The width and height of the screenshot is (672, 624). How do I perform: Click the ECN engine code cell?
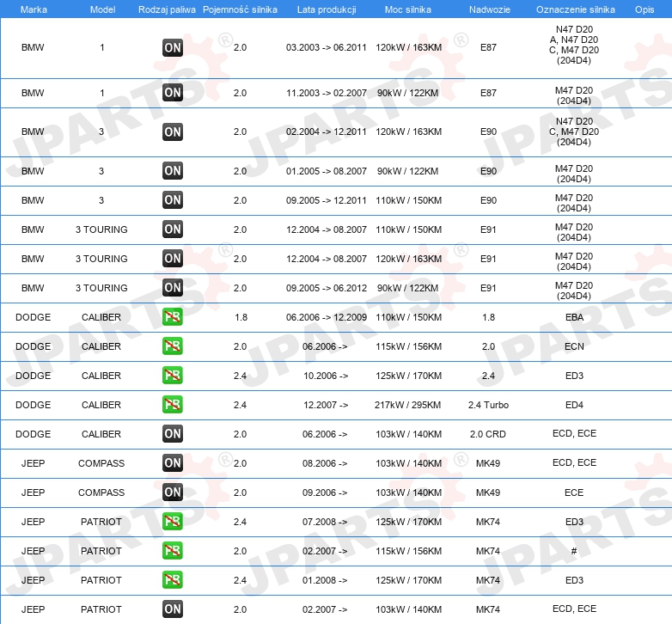(574, 346)
